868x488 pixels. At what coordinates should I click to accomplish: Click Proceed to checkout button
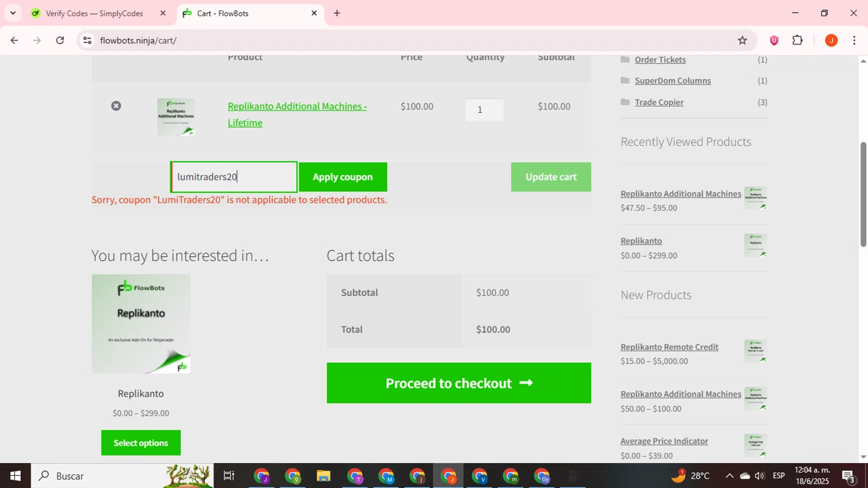click(x=459, y=383)
